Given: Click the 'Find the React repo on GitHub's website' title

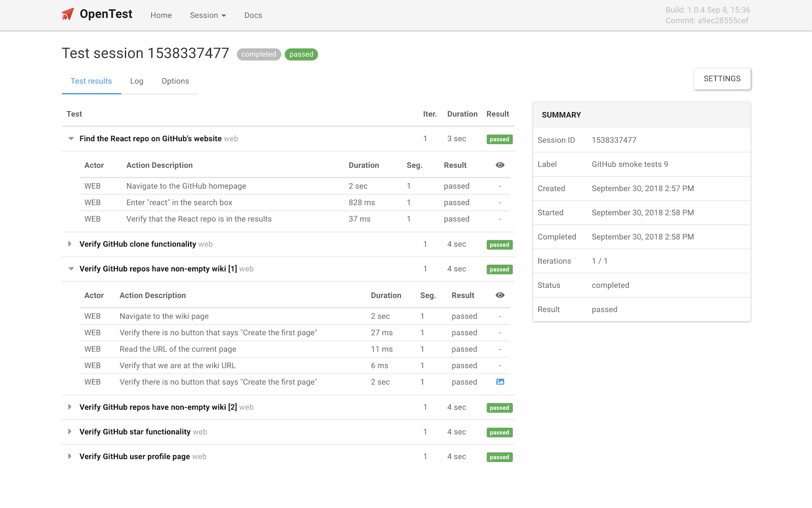Looking at the screenshot, I should 150,139.
